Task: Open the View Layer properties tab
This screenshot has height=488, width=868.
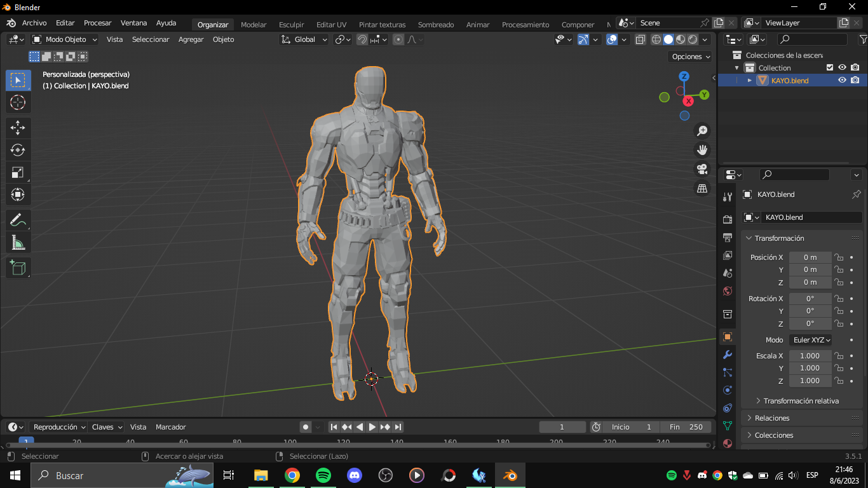Action: coord(728,255)
